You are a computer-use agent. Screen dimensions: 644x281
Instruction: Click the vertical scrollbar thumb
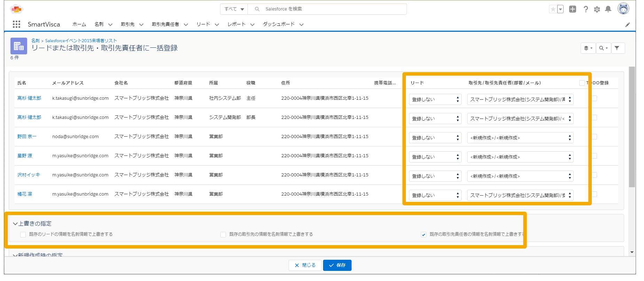point(632,127)
